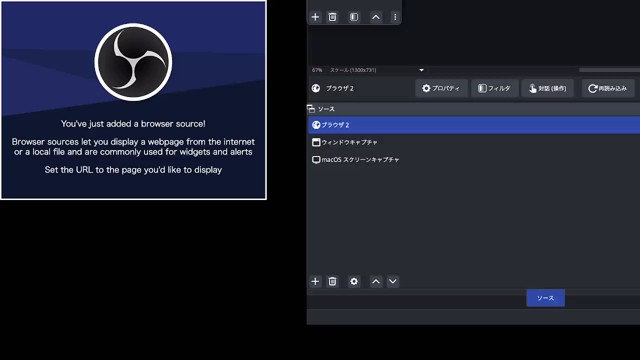Move source down with bottom down-arrow
640x360 pixels.
(x=393, y=281)
